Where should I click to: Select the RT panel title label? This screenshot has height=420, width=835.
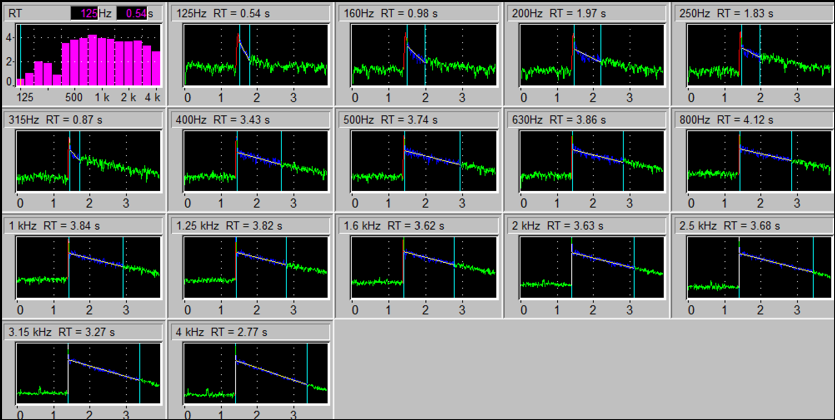[15, 13]
